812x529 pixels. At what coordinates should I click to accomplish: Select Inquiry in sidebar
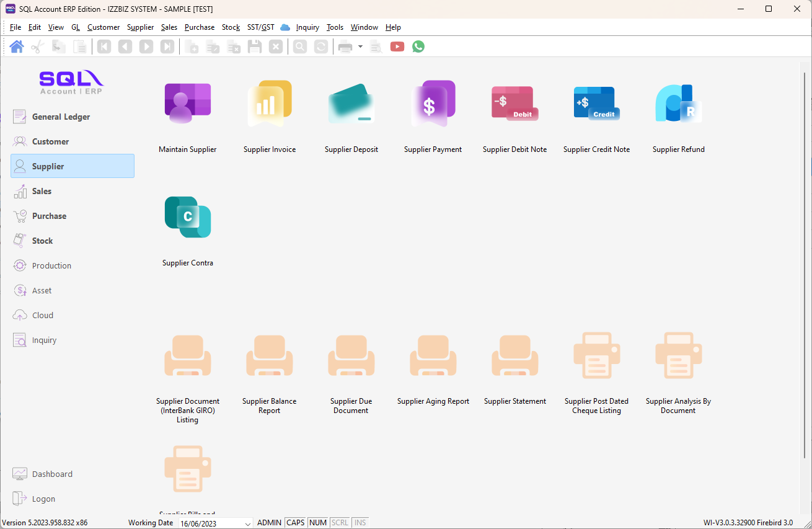point(73,340)
